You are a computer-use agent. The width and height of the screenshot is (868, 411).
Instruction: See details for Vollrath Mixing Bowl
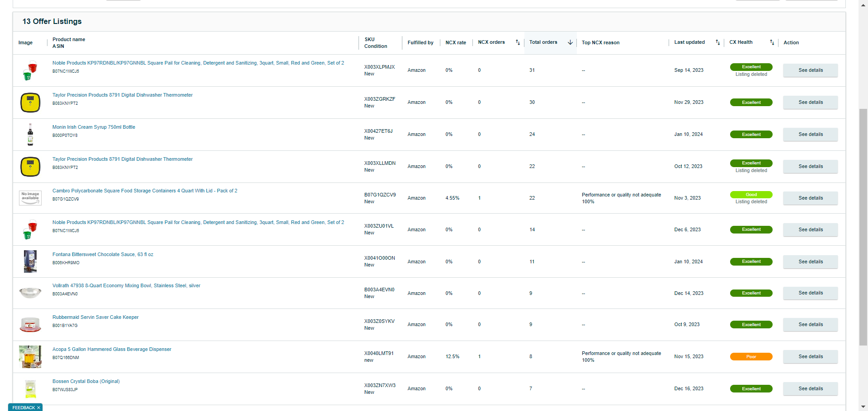point(810,293)
